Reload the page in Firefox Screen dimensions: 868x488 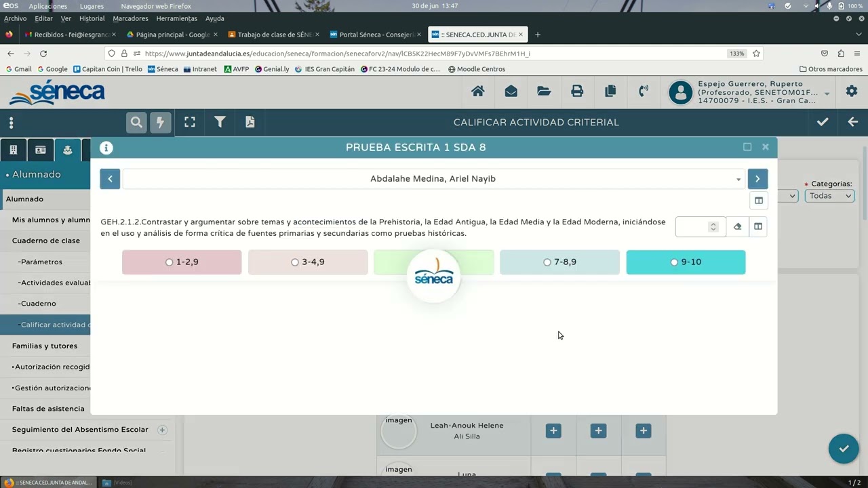(43, 54)
